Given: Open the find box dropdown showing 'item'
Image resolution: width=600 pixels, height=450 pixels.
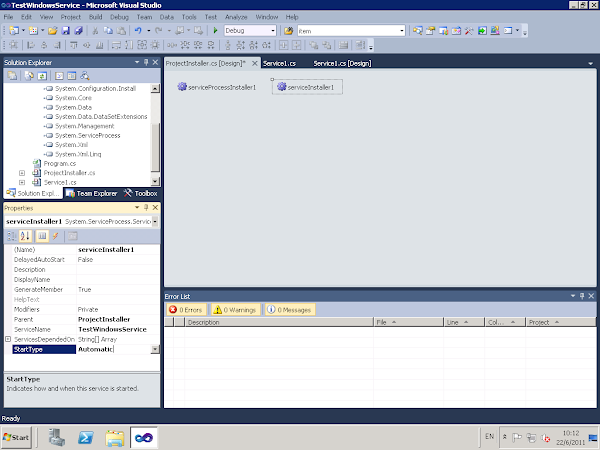Looking at the screenshot, I should coord(402,31).
